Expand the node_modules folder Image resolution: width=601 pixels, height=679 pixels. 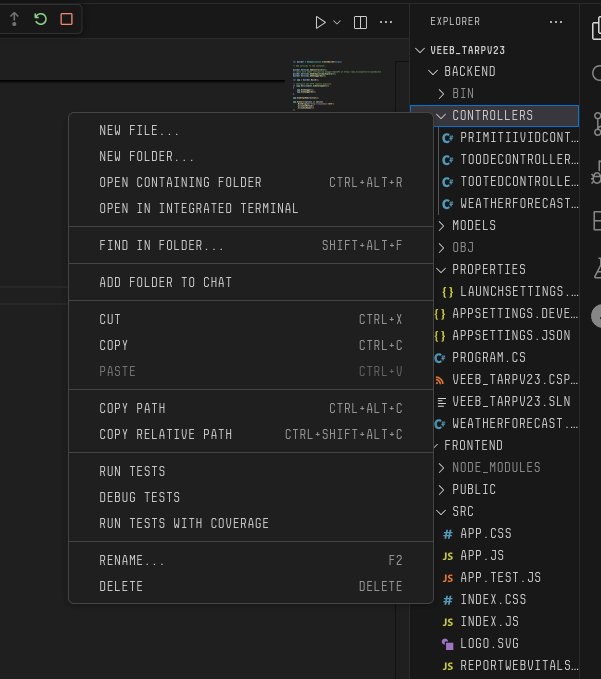[x=495, y=467]
